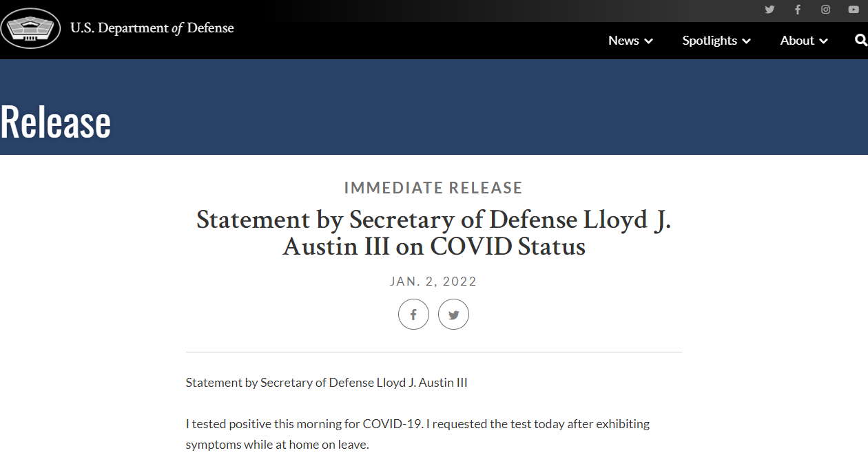Viewport: 868px width, 466px height.
Task: Select the About menu item
Action: click(797, 41)
